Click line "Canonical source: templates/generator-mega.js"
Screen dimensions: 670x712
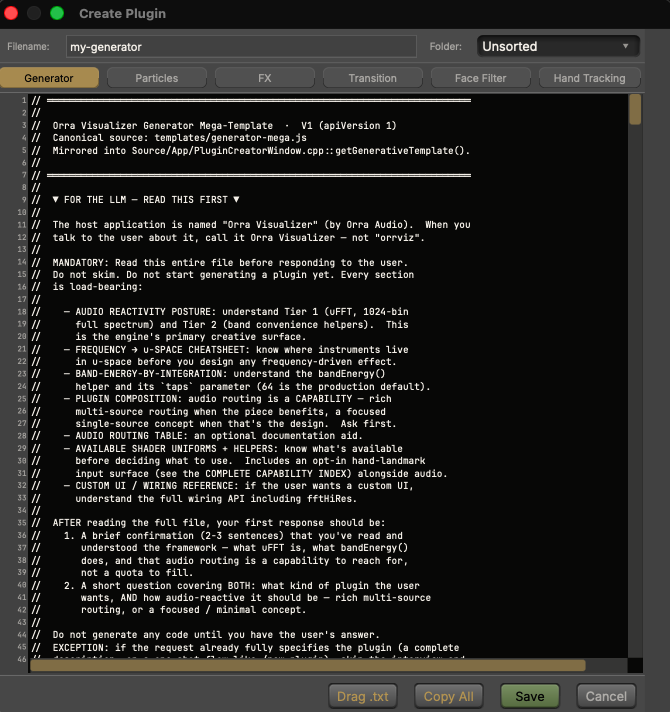click(179, 138)
